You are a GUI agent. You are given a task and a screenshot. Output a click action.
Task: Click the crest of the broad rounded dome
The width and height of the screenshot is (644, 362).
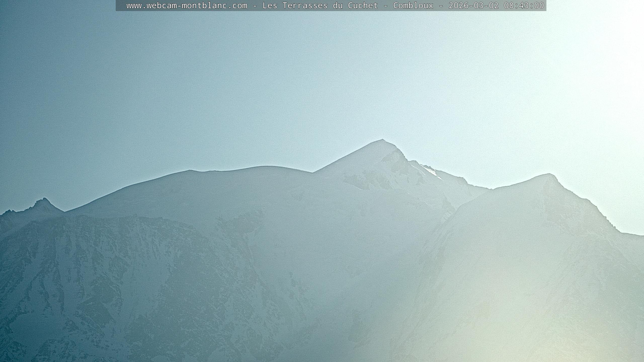point(267,167)
